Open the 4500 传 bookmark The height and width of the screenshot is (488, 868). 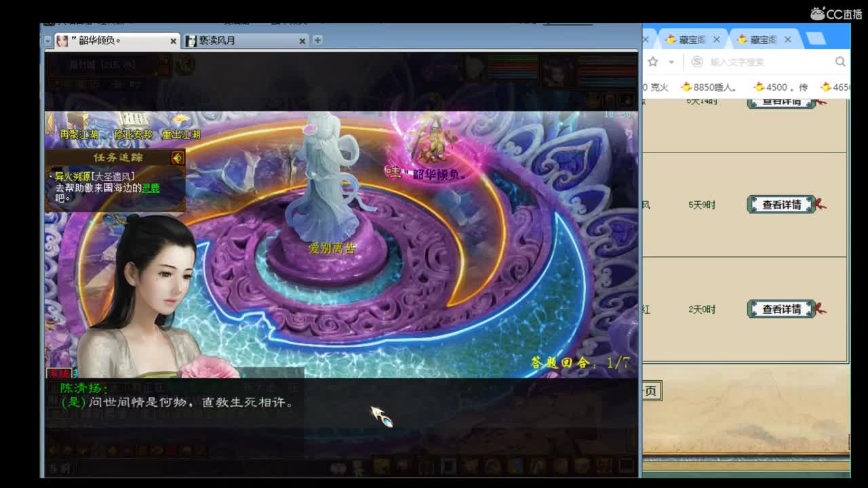(x=780, y=87)
